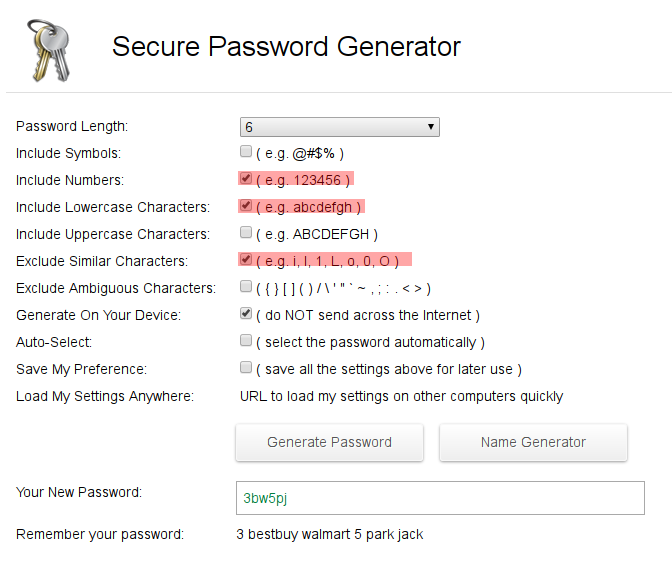Click the Password Length dropdown arrow
Viewport: 672px width, 576px height.
[x=431, y=127]
